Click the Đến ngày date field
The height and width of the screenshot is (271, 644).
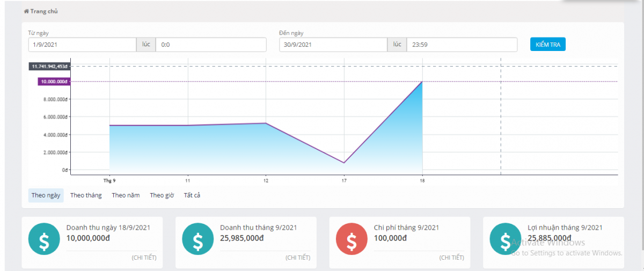(x=333, y=45)
